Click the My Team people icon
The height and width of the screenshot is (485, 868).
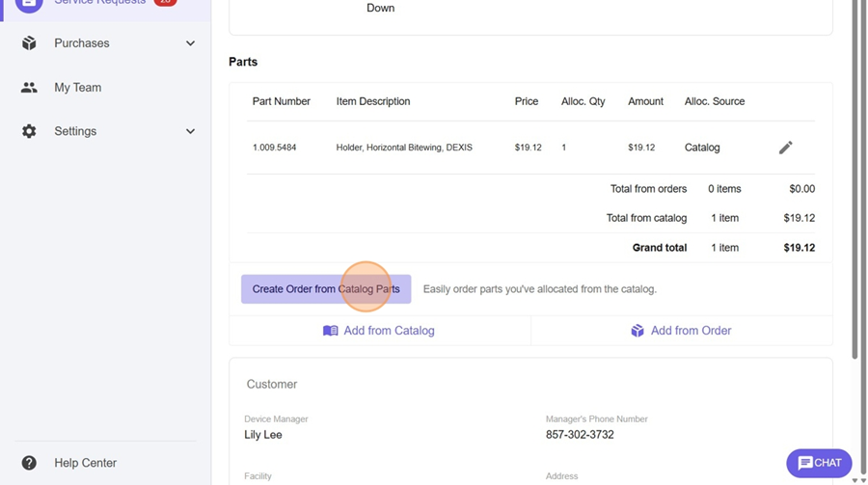(29, 88)
